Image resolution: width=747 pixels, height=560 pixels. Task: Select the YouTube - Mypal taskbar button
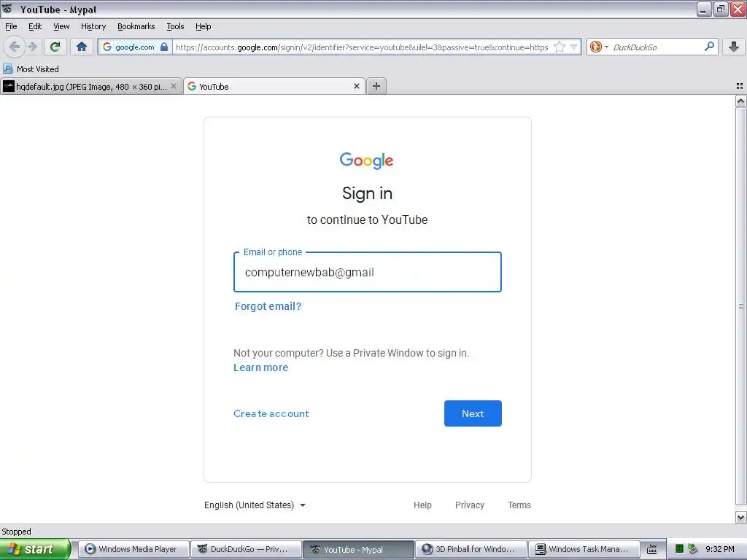tap(358, 549)
